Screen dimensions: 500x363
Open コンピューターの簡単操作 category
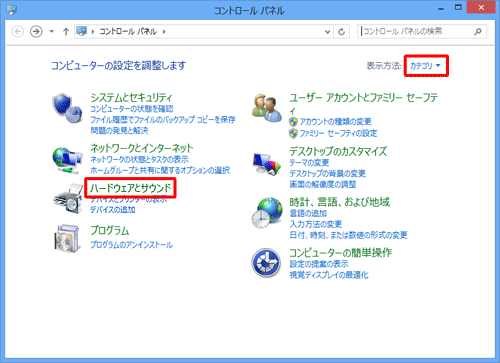340,253
